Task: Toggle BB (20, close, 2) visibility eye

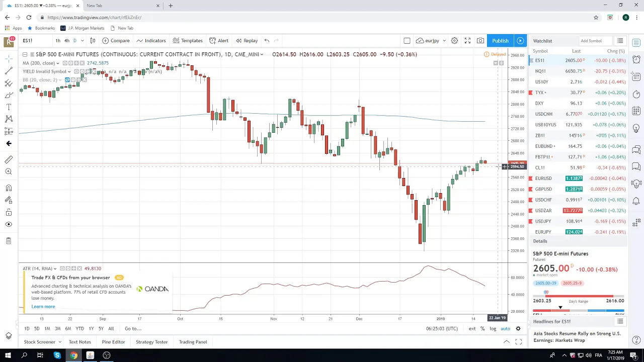Action: 67,80
